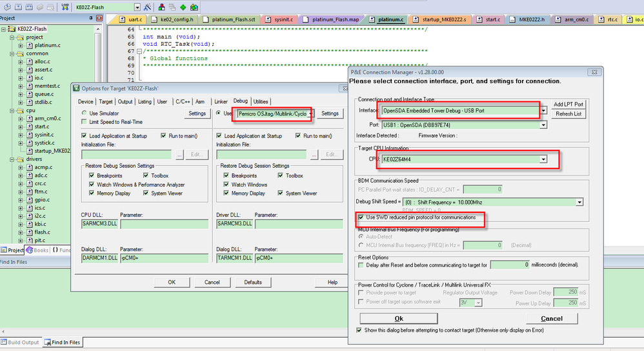The width and height of the screenshot is (644, 351).
Task: Click Help in Options for Target dialog
Action: 332,282
